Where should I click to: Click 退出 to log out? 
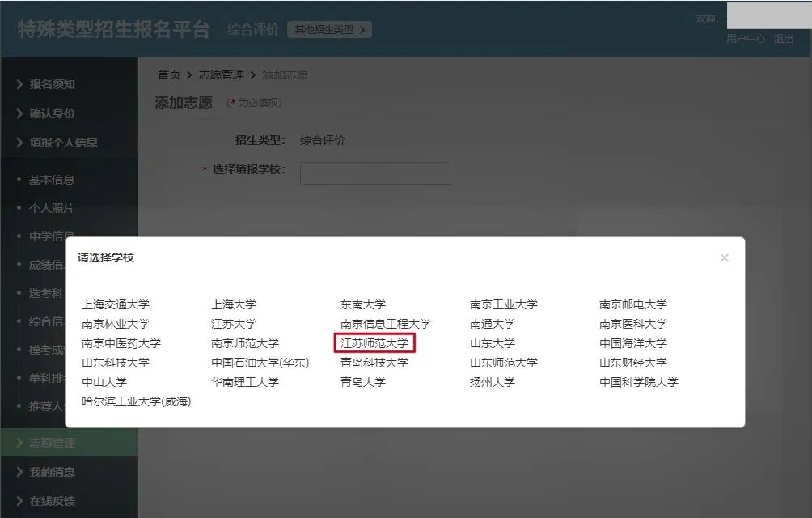(783, 39)
